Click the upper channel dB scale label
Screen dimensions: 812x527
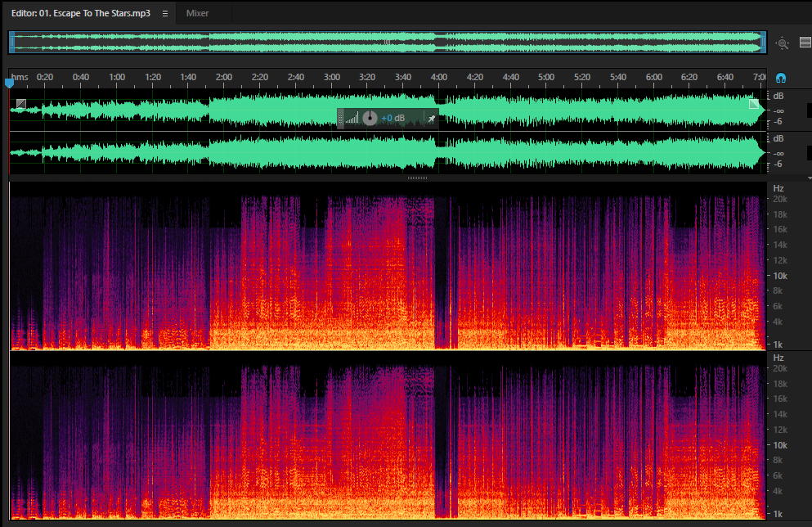click(x=778, y=97)
